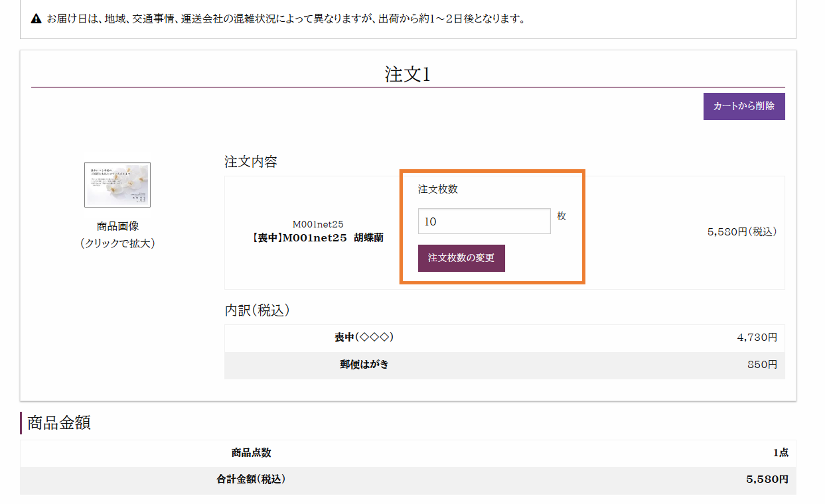825x504 pixels.
Task: Click the product code M001net25 text
Action: [318, 224]
